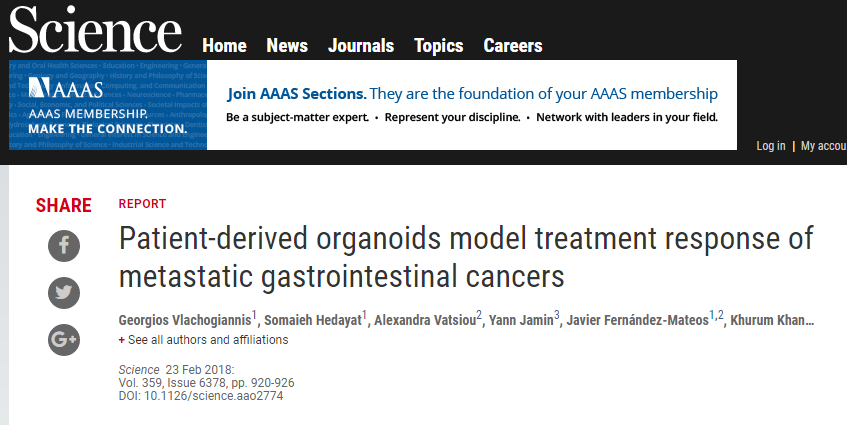Go to the Careers section
Screen dimensions: 847x425
pyautogui.click(x=513, y=46)
